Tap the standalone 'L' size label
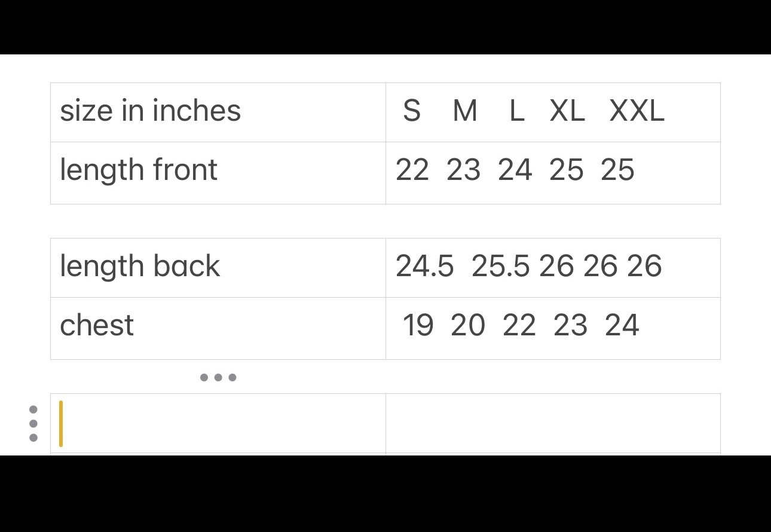Image resolution: width=771 pixels, height=532 pixels. [516, 111]
